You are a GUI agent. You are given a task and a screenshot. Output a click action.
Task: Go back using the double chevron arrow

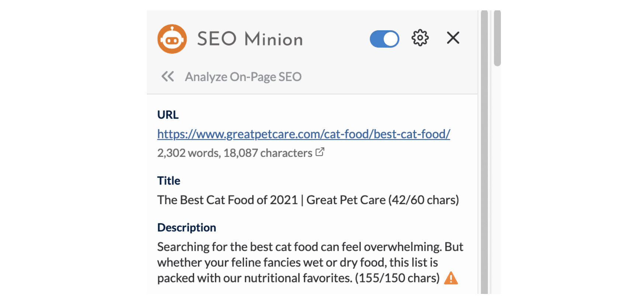(168, 76)
